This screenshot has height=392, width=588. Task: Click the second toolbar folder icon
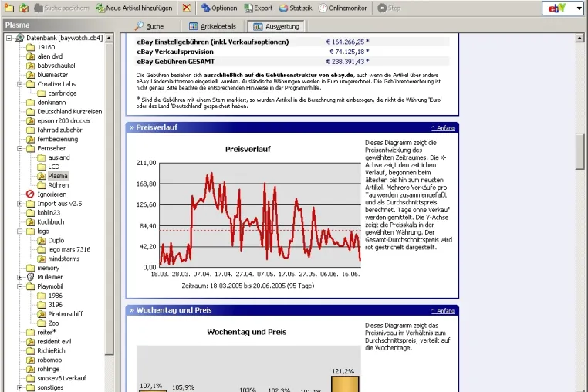[x=24, y=8]
